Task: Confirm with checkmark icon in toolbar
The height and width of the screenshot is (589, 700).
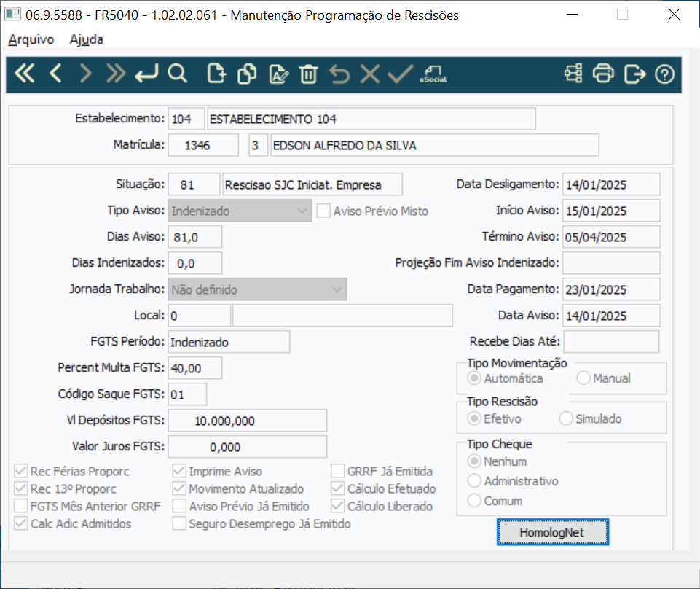Action: 401,74
